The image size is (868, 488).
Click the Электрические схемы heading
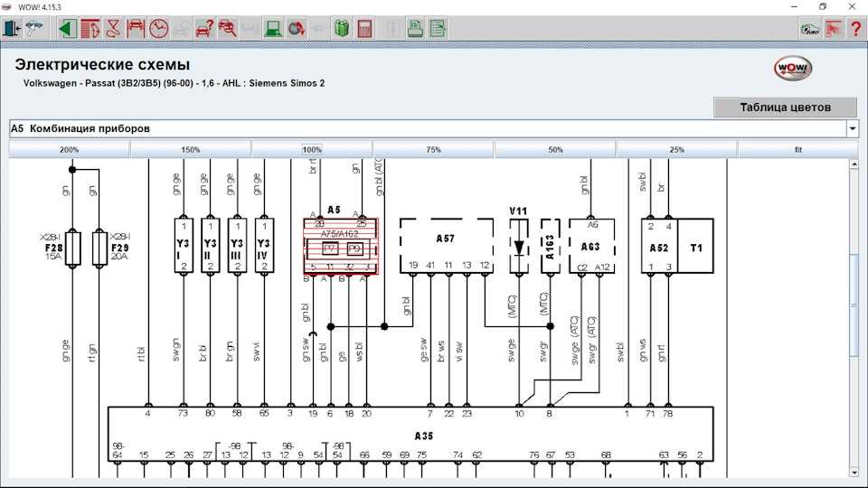(102, 65)
